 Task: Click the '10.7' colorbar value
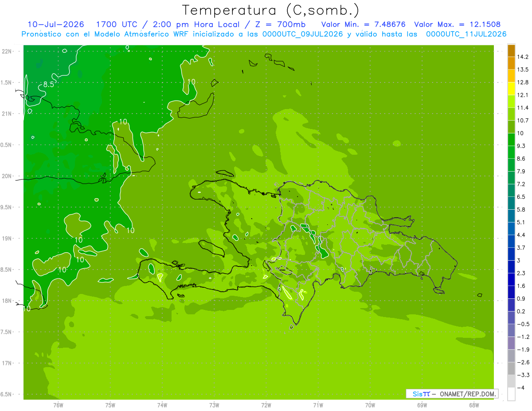point(523,121)
